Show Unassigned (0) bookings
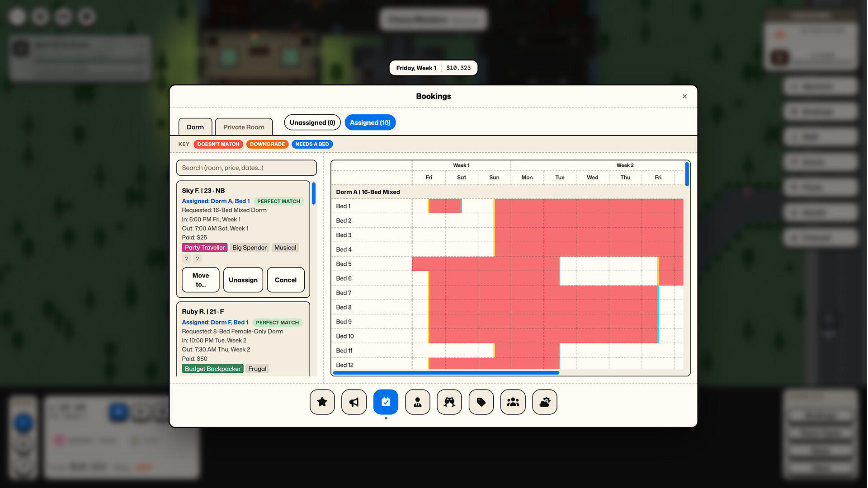This screenshot has width=868, height=488. [312, 122]
